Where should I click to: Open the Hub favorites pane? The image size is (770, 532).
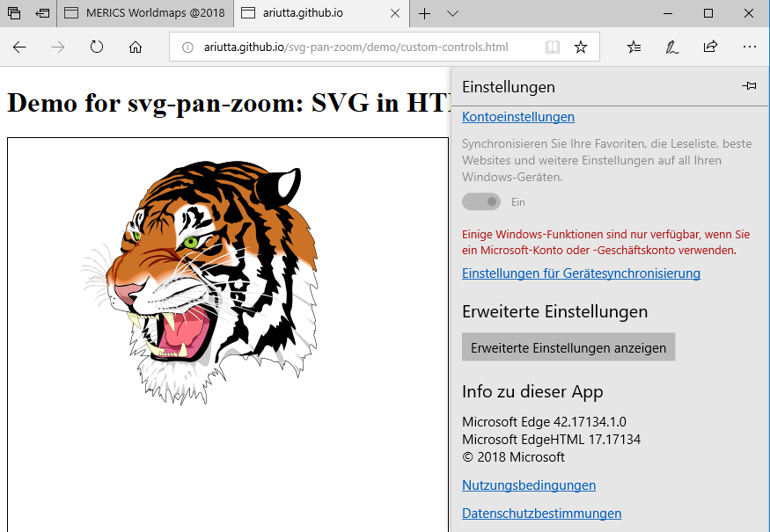coord(634,47)
